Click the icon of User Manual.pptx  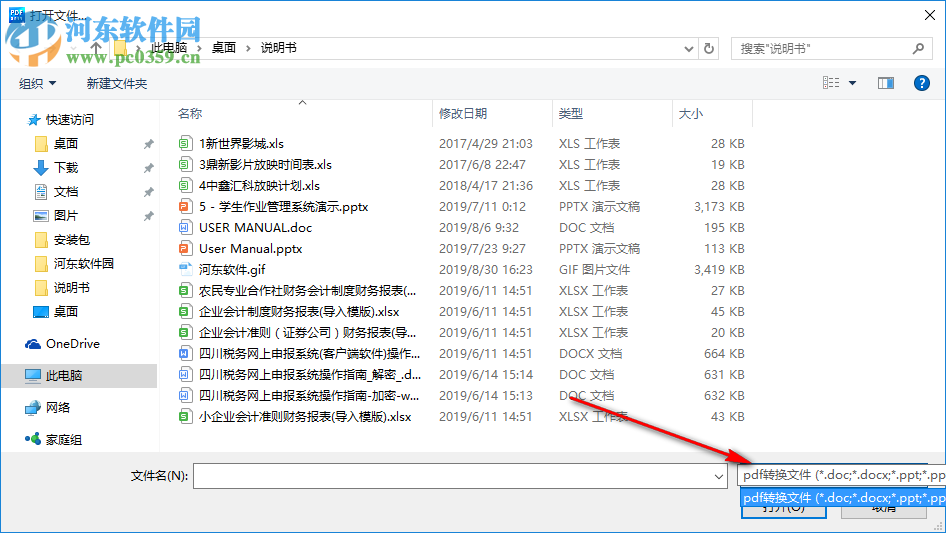[185, 248]
